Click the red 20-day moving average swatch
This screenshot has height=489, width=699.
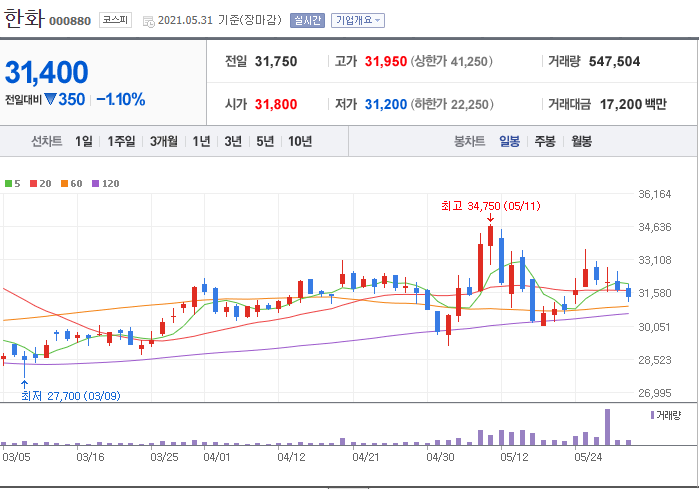(x=33, y=184)
